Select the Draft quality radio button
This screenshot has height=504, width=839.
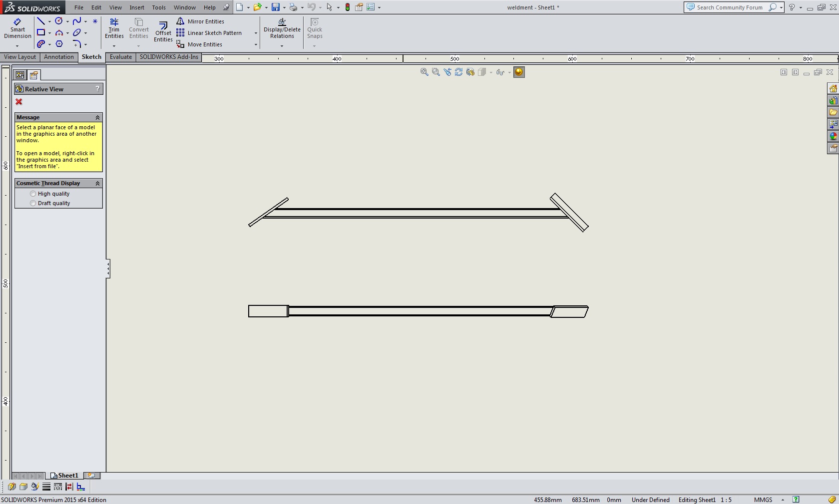(33, 203)
